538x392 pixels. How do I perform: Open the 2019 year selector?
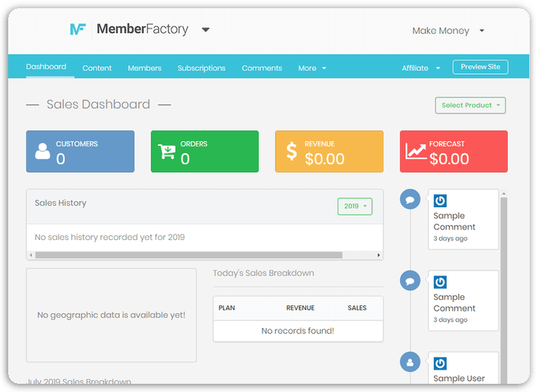(355, 207)
